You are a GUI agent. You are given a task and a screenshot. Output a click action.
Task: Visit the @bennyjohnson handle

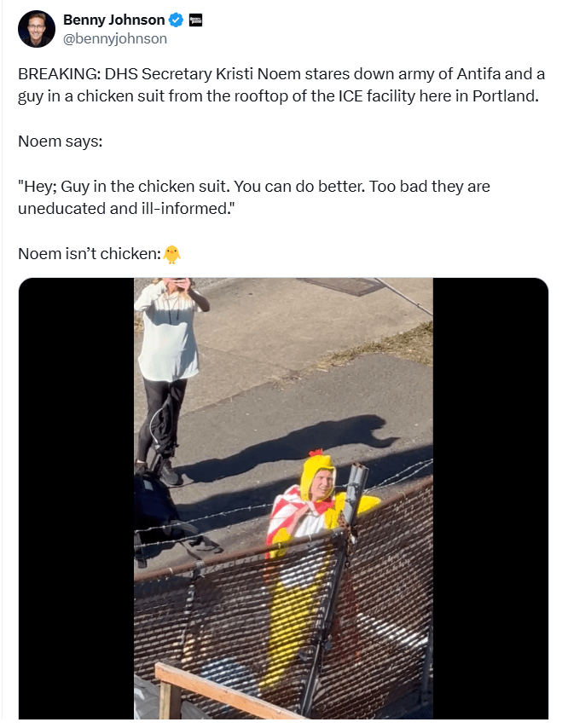115,38
